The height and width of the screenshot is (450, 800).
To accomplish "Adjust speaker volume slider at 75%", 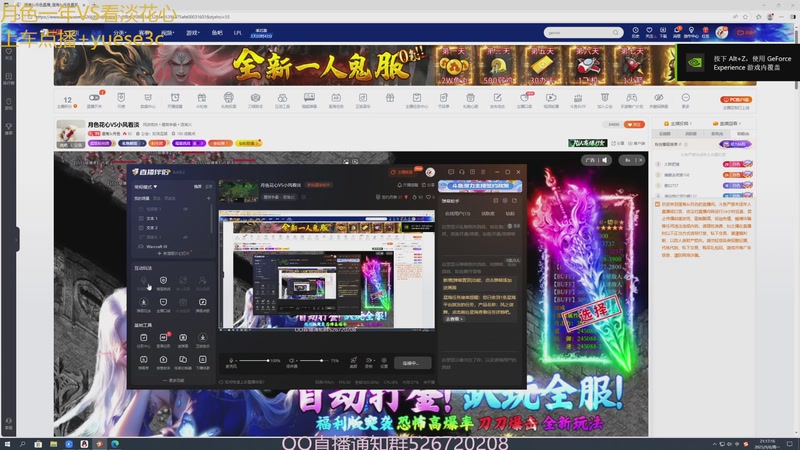I will [314, 361].
